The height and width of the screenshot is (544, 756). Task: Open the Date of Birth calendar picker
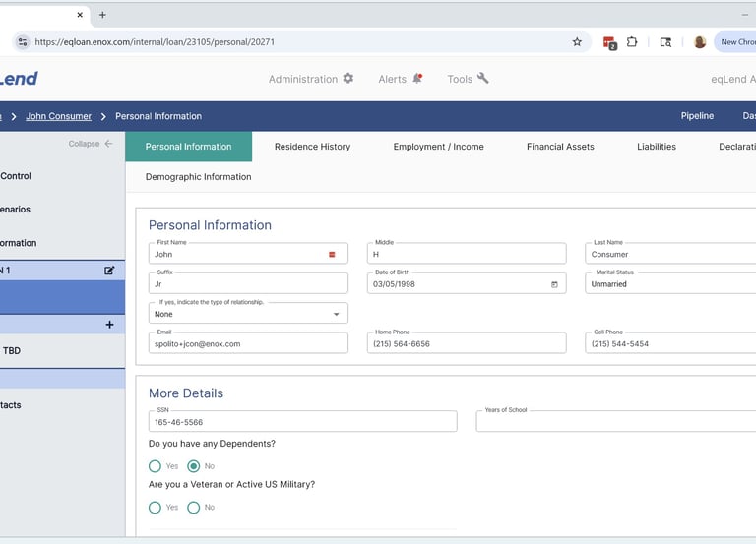pos(554,284)
